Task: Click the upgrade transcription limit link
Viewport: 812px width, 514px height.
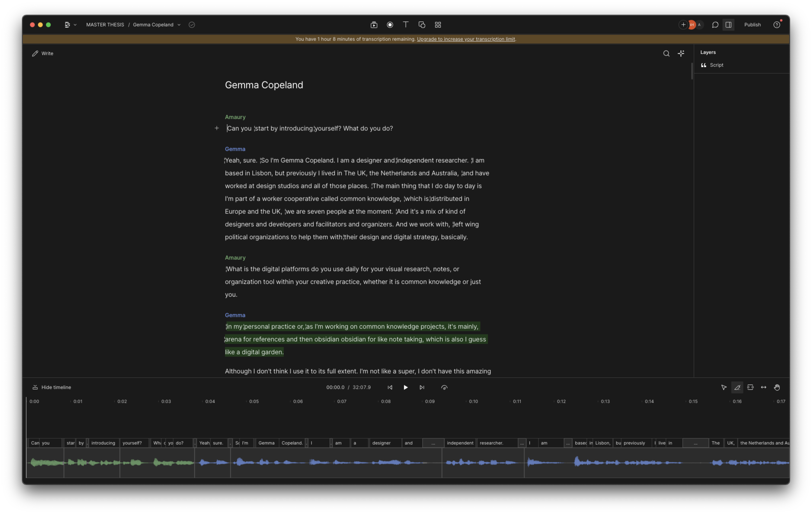Action: coord(466,39)
